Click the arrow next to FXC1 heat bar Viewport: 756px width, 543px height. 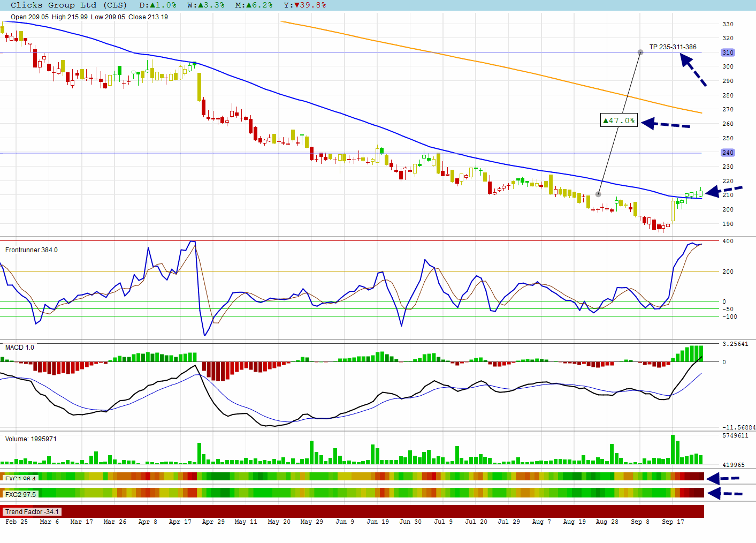(723, 478)
